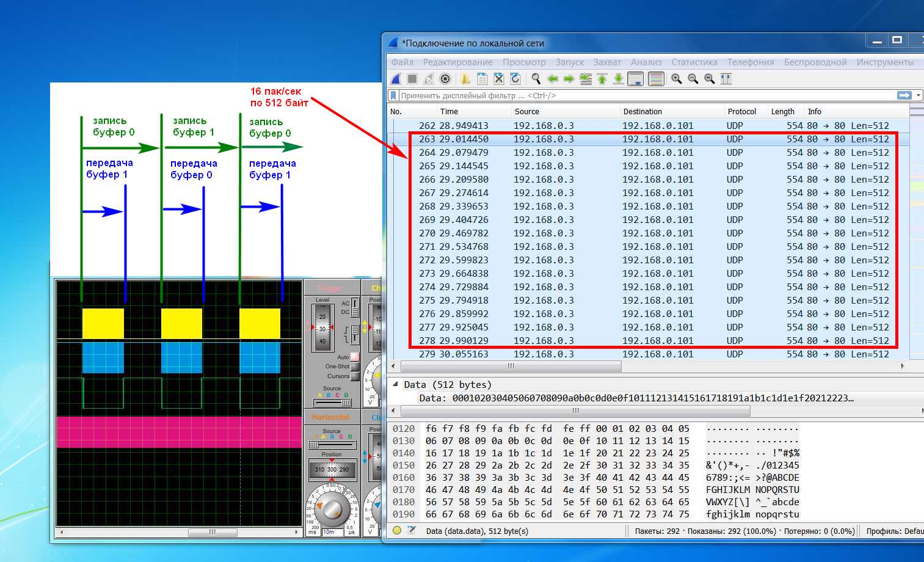Save the capture file from the toolbar
Viewport: 924px width, 562px height.
click(x=482, y=79)
